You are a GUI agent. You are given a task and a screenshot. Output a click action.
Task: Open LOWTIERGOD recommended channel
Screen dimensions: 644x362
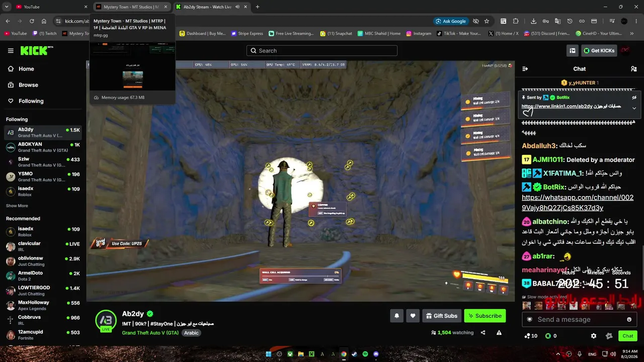[43, 290]
